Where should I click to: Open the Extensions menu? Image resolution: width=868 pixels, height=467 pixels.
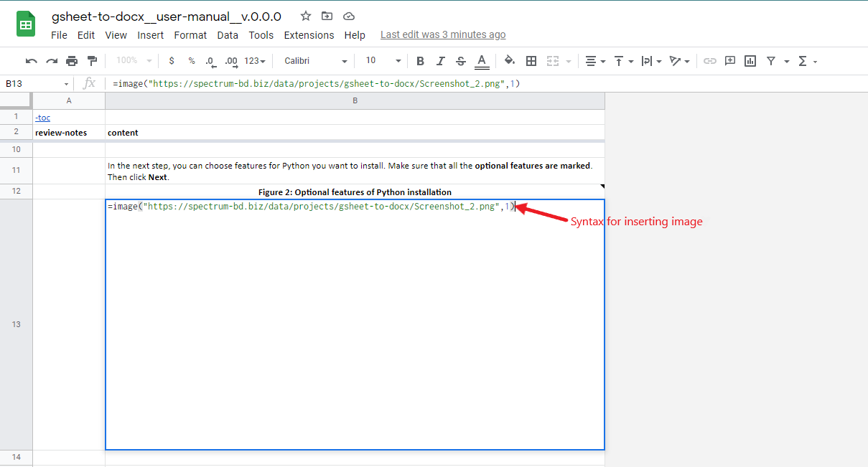click(x=309, y=35)
